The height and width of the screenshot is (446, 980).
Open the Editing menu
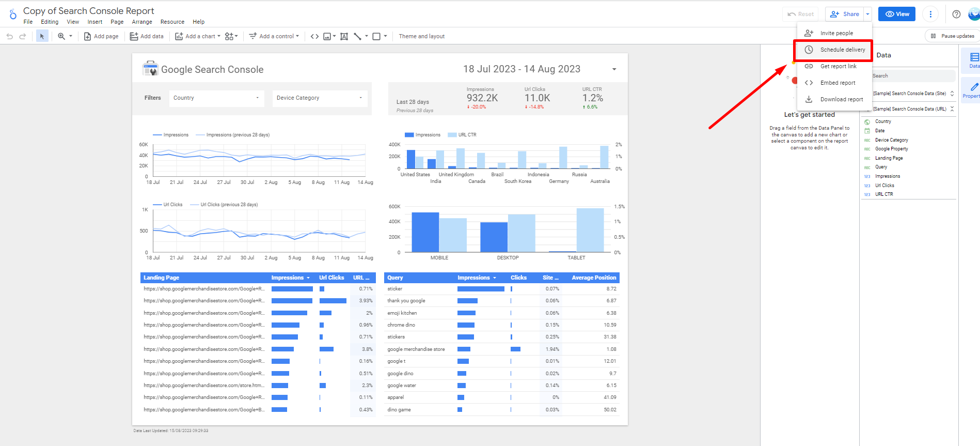pyautogui.click(x=50, y=22)
